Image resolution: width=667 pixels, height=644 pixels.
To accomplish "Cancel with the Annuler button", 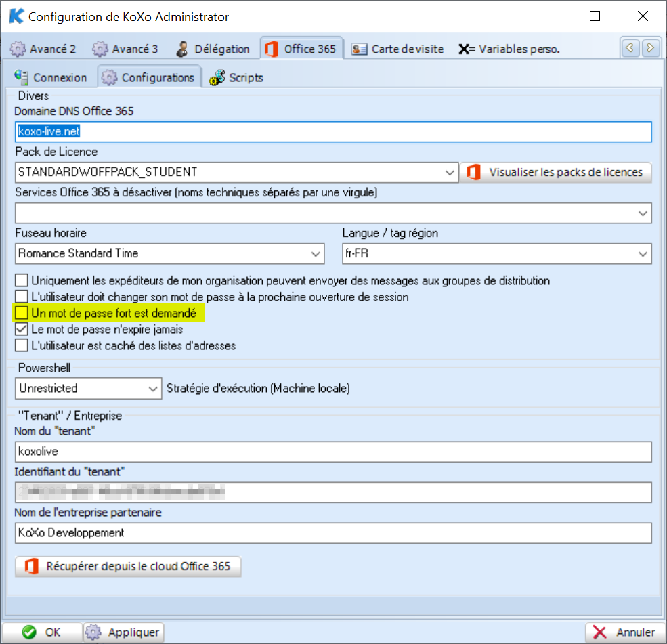I will pyautogui.click(x=624, y=632).
